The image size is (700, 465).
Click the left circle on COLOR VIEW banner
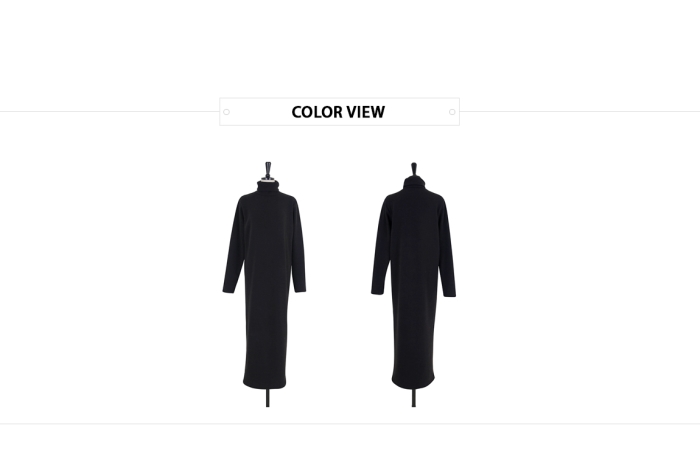(226, 112)
